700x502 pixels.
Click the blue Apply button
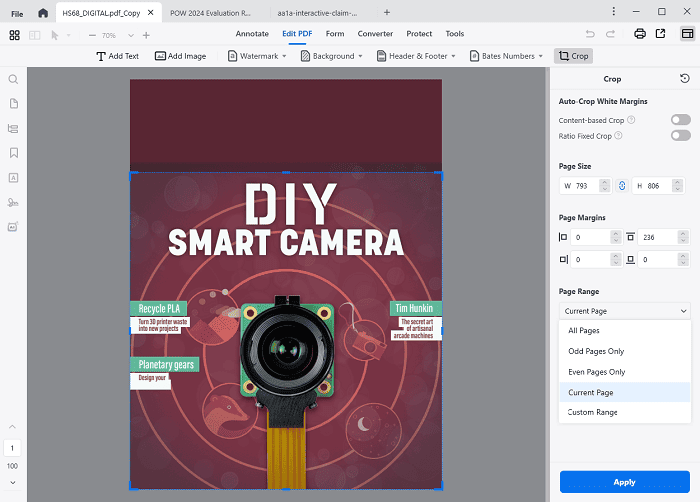pyautogui.click(x=624, y=482)
